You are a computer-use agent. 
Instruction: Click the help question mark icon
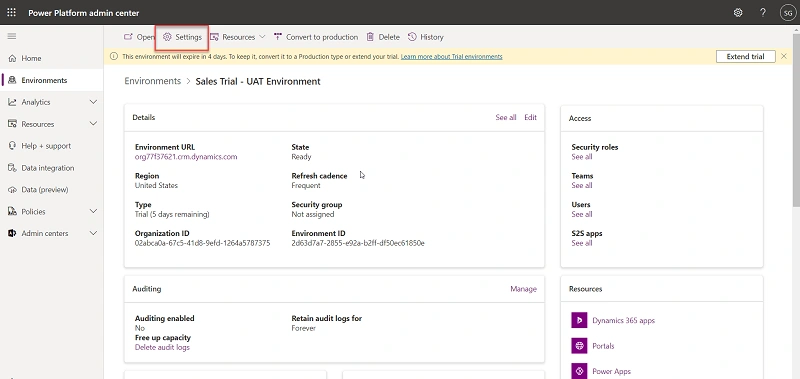pyautogui.click(x=763, y=13)
